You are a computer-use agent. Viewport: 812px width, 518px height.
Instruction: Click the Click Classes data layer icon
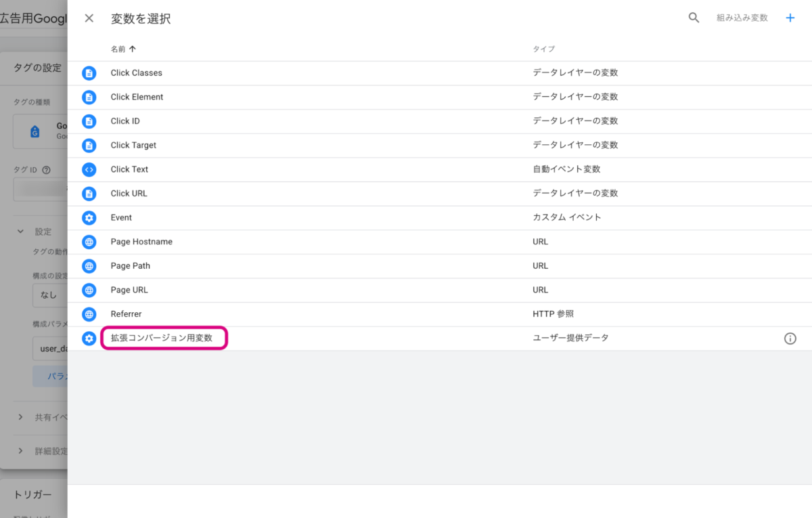coord(89,73)
